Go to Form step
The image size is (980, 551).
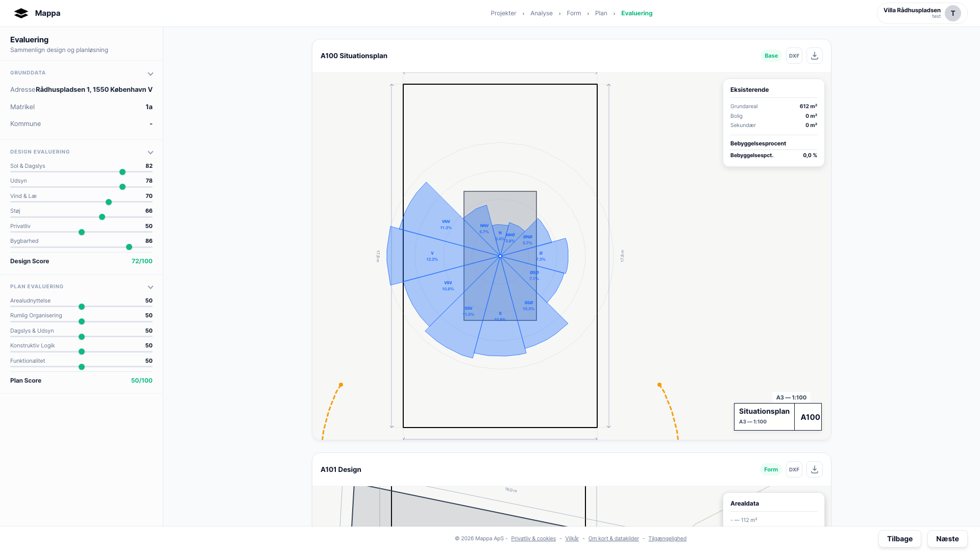click(574, 13)
